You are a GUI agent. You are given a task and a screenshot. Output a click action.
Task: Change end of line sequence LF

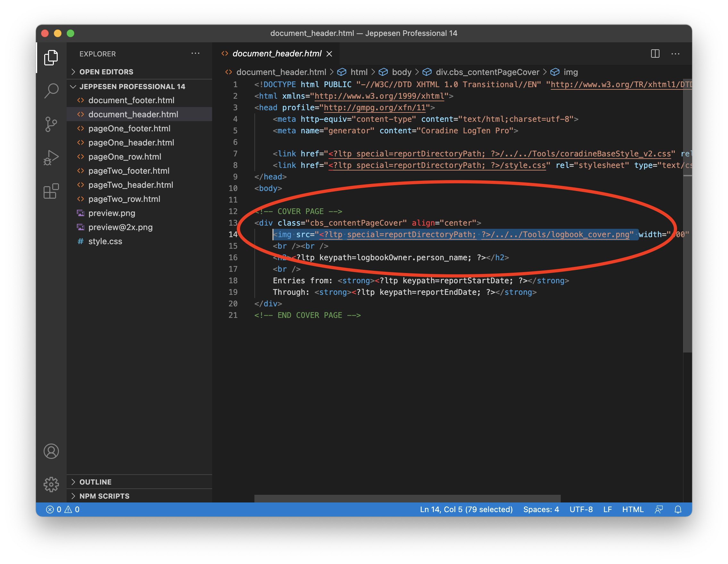pyautogui.click(x=607, y=509)
